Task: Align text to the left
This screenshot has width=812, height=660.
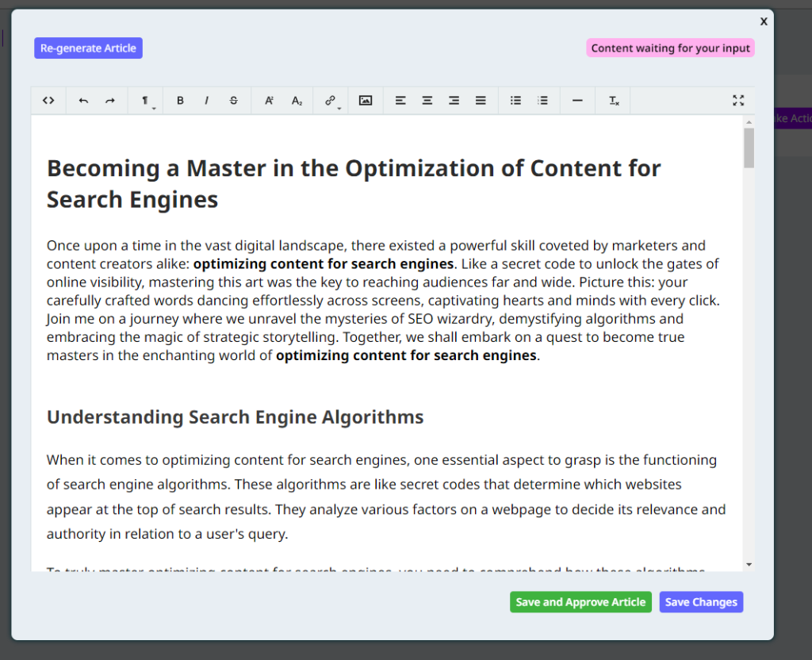Action: [x=400, y=101]
